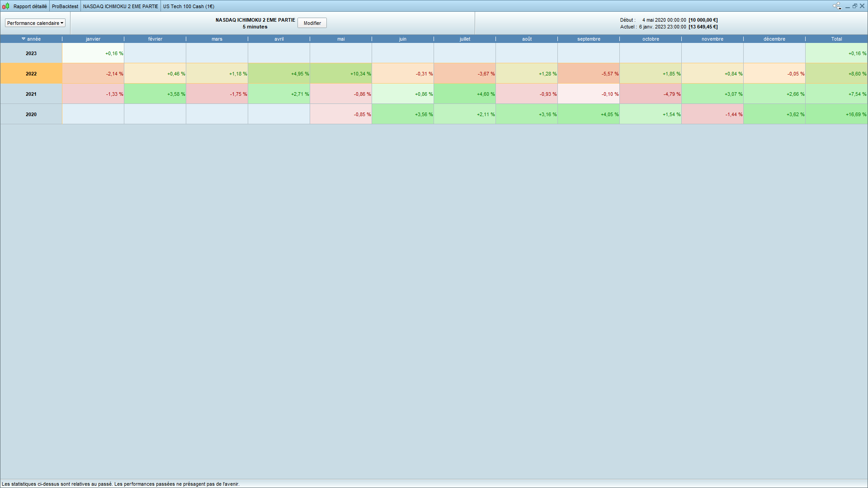
Task: Click the candlestick application icon
Action: coord(6,6)
